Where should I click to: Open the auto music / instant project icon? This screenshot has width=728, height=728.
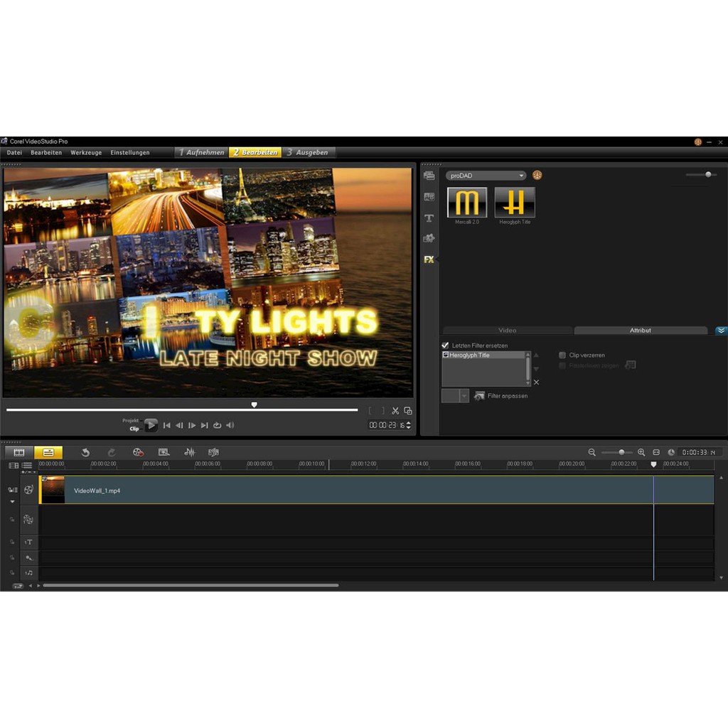coord(213,452)
